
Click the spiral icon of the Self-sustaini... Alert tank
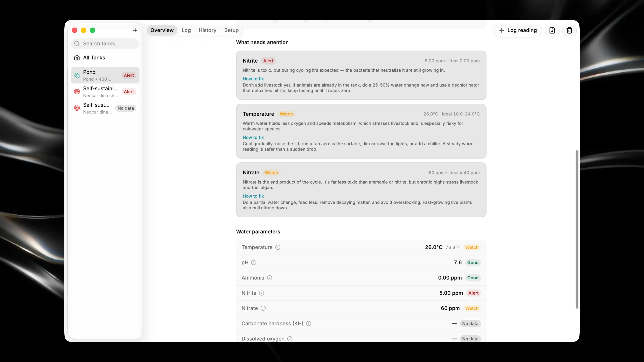tap(77, 92)
